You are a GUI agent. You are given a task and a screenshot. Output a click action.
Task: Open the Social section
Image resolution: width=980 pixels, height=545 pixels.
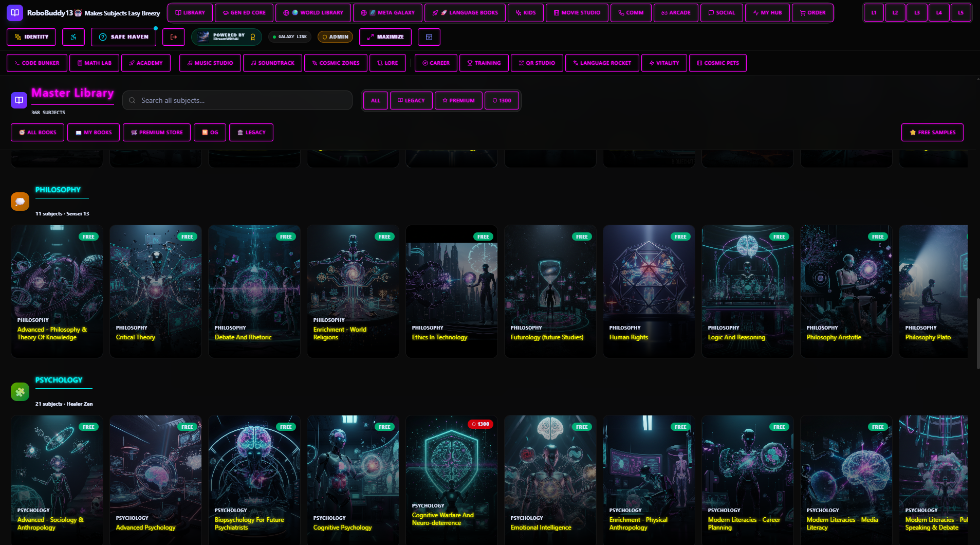(722, 13)
